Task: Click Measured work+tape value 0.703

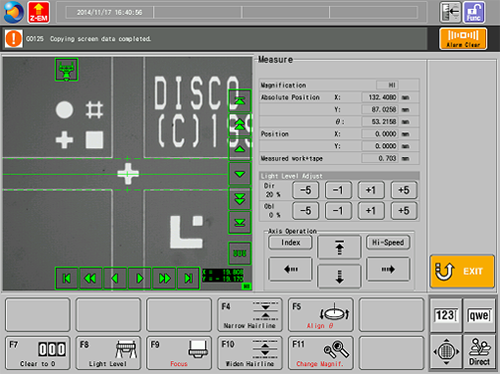Action: pyautogui.click(x=380, y=158)
